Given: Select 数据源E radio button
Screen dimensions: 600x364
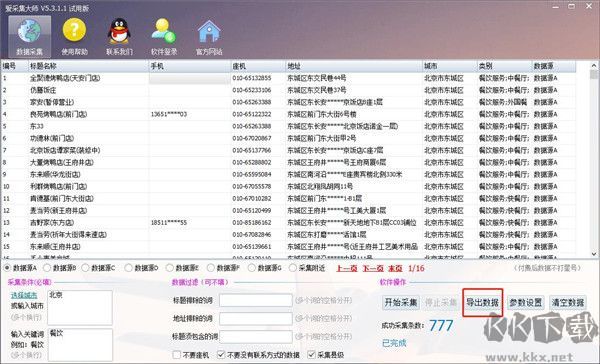Looking at the screenshot, I should coord(170,268).
